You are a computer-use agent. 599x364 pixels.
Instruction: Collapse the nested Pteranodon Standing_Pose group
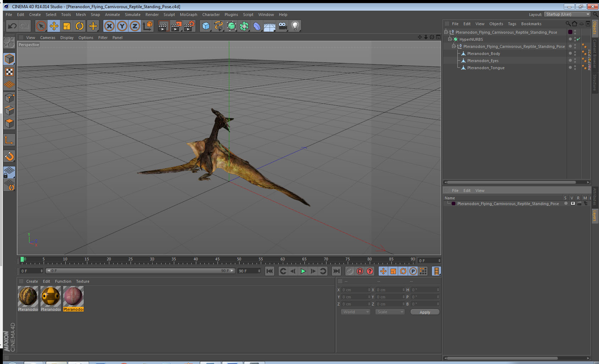(x=454, y=46)
